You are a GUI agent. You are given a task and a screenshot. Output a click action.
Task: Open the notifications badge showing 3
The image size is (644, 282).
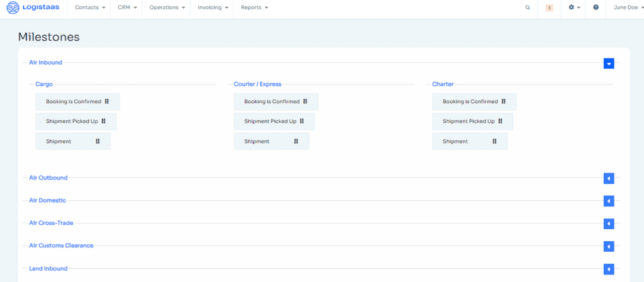click(550, 8)
